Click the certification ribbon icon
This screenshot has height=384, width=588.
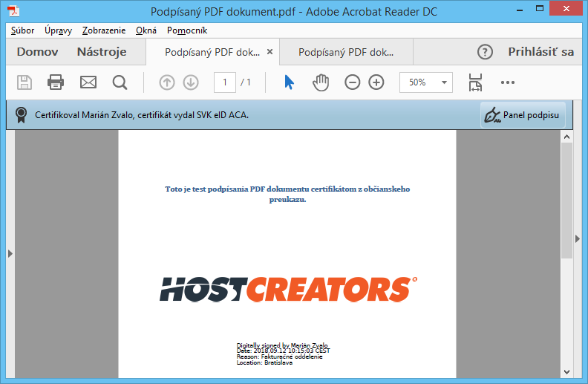click(21, 114)
